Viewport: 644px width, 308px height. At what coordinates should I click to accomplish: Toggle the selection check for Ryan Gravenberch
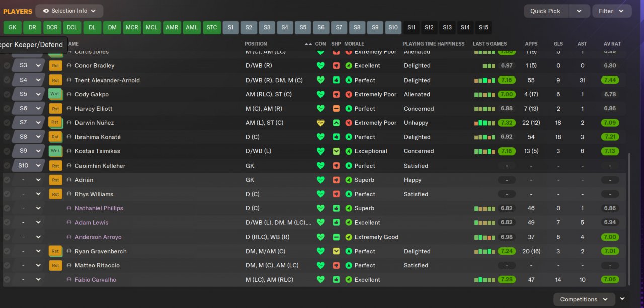7,251
